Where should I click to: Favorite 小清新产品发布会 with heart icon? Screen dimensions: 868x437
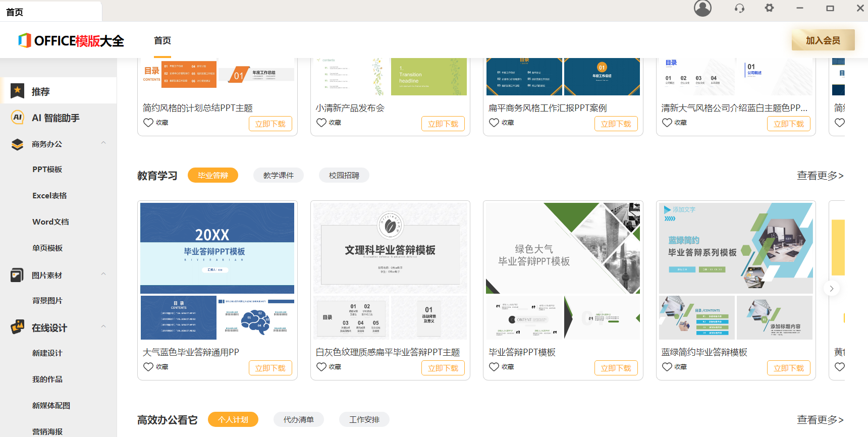coord(321,123)
